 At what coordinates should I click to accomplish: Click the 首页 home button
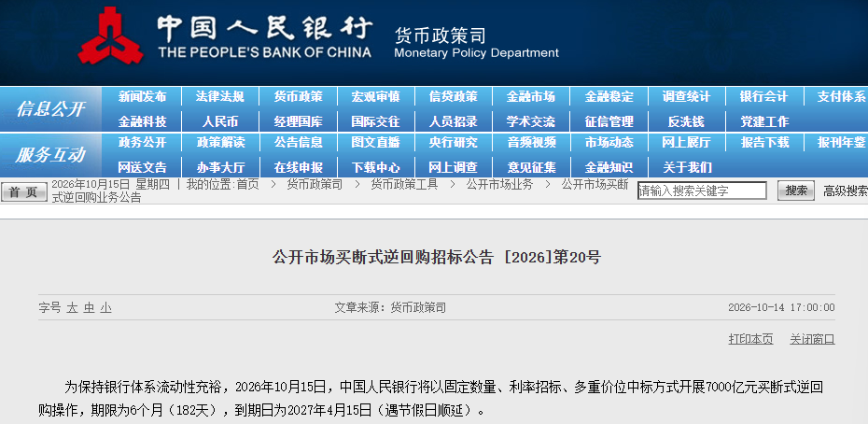(23, 191)
